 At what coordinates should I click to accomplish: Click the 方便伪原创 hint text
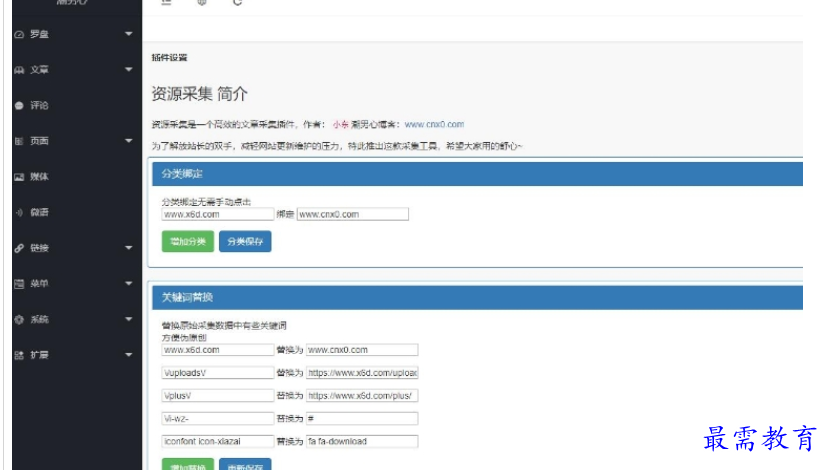click(x=184, y=337)
